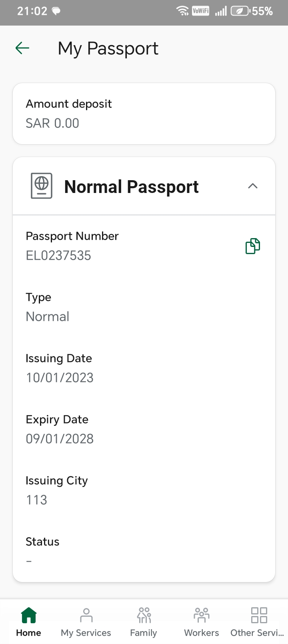Tap the Workers people icon
The image size is (288, 644).
[201, 616]
